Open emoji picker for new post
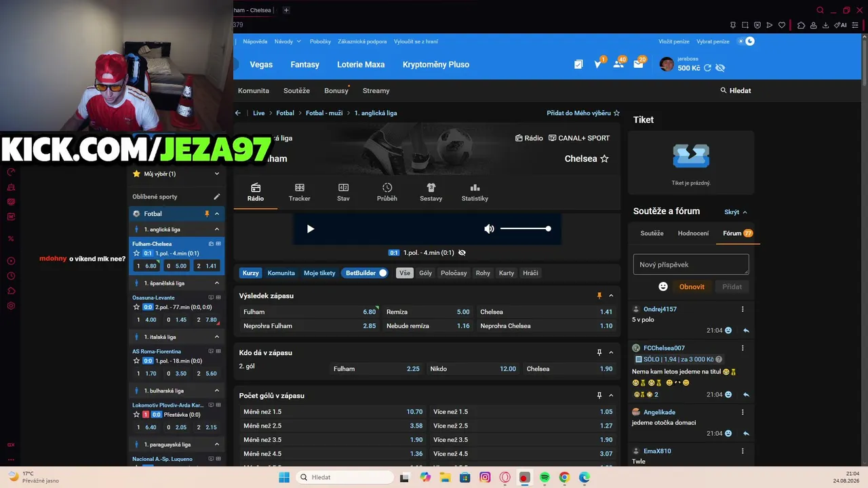868x488 pixels. click(x=663, y=287)
